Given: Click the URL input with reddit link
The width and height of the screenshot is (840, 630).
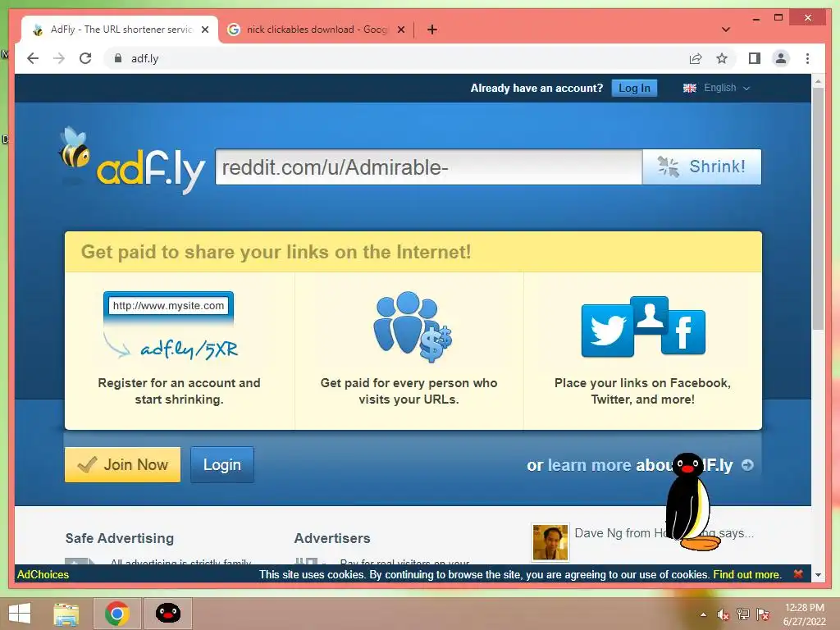Looking at the screenshot, I should tap(428, 167).
